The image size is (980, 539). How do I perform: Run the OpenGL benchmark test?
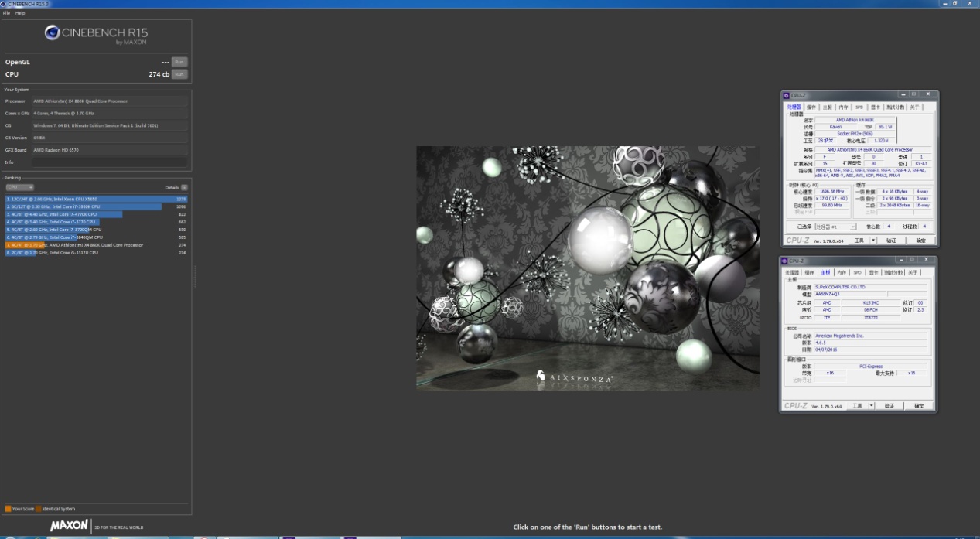[x=179, y=62]
